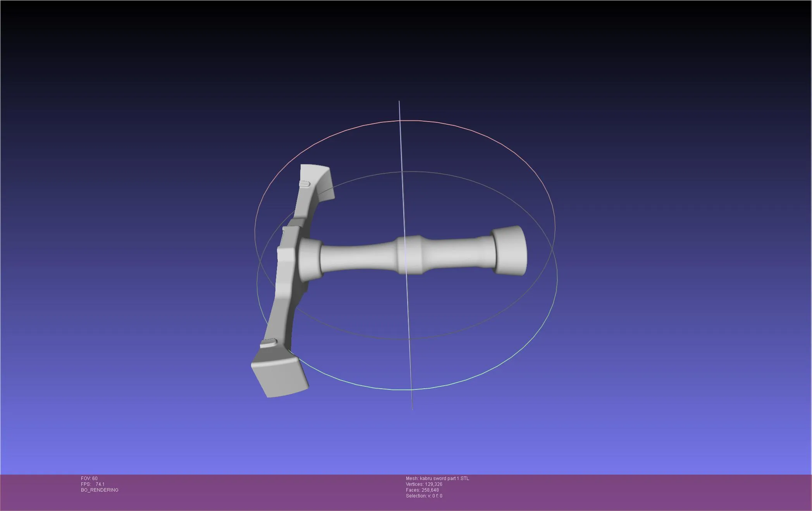812x511 pixels.
Task: Click the vertical trackball axis line top end
Action: (399, 103)
